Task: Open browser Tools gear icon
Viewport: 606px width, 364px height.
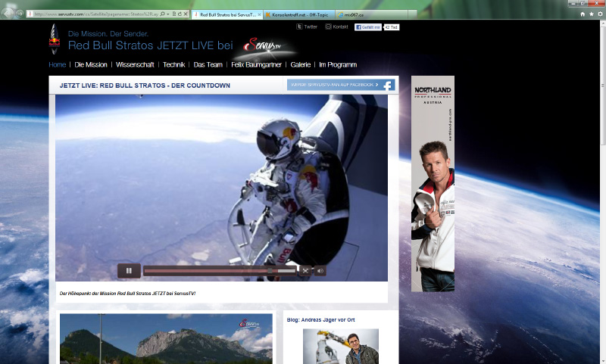Action: (x=600, y=14)
